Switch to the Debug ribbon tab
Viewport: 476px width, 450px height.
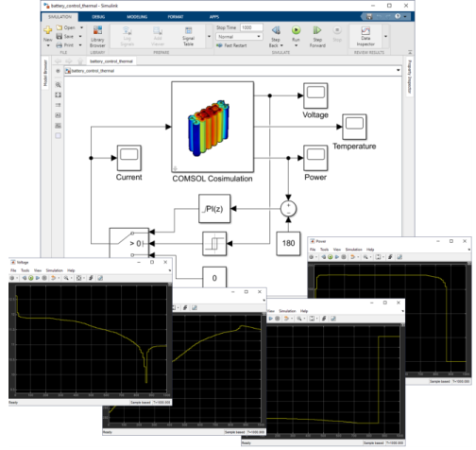tap(98, 17)
